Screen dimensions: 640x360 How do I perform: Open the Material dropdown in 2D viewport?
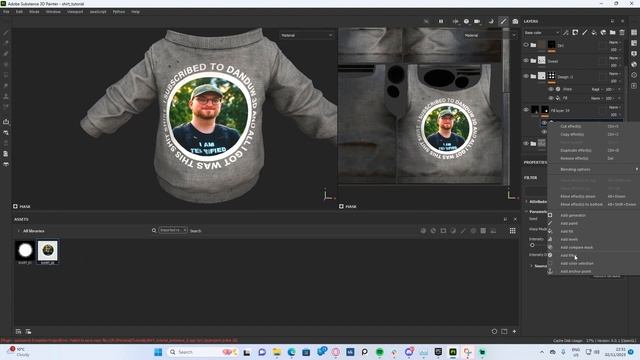489,36
